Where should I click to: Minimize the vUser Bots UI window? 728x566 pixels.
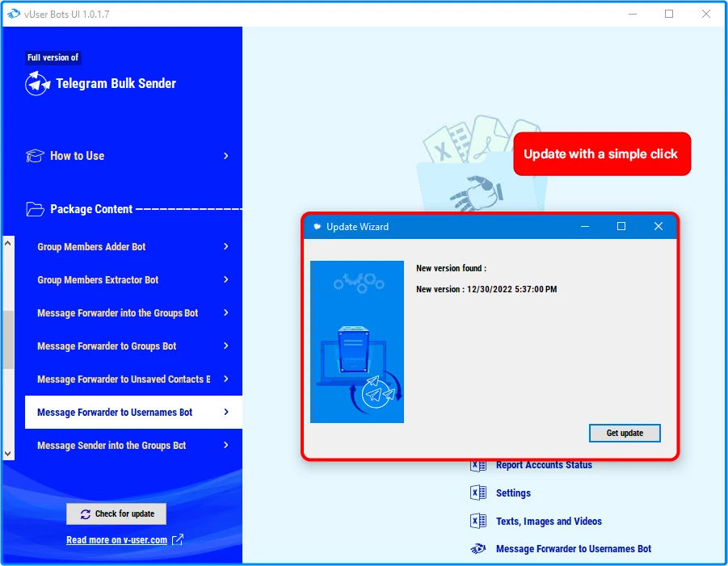coord(633,14)
